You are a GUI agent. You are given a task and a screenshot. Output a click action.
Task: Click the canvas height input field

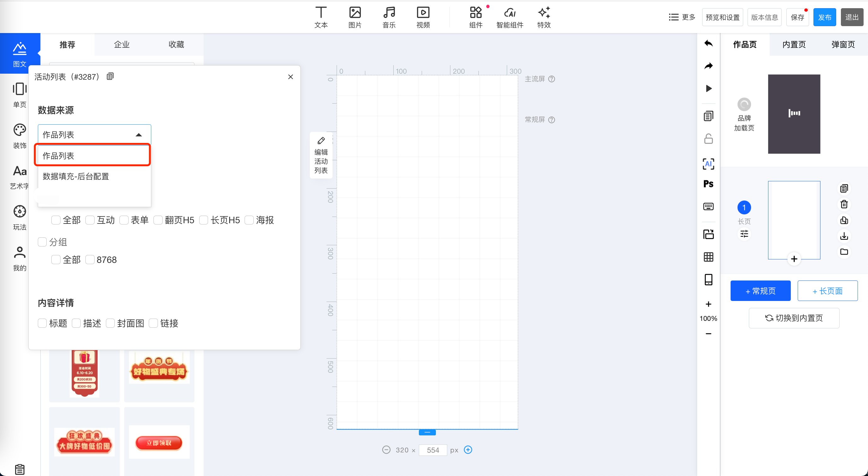[433, 450]
